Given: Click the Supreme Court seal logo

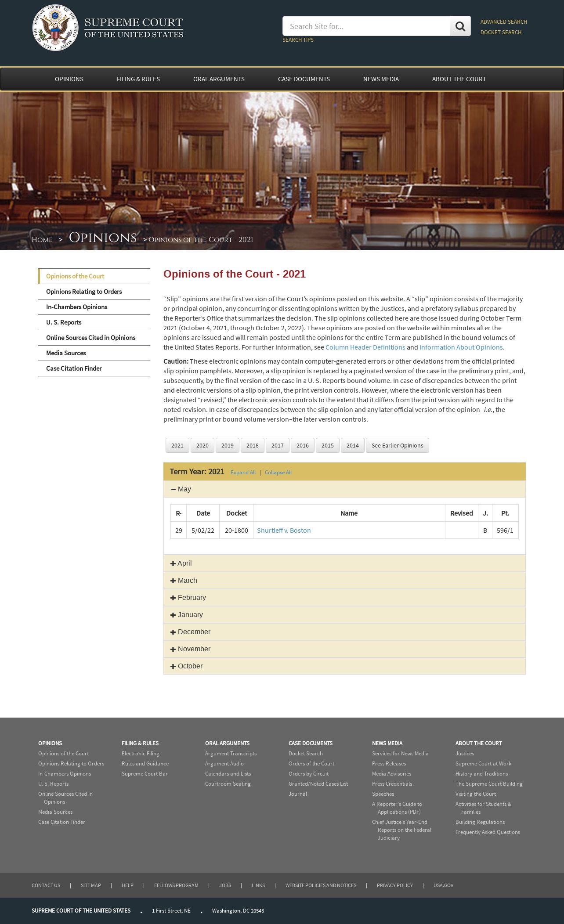Looking at the screenshot, I should pyautogui.click(x=55, y=28).
